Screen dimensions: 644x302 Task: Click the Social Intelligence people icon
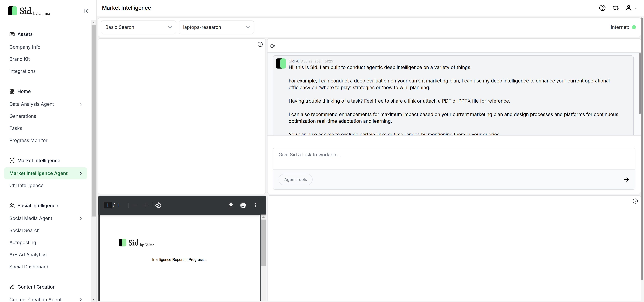point(12,206)
